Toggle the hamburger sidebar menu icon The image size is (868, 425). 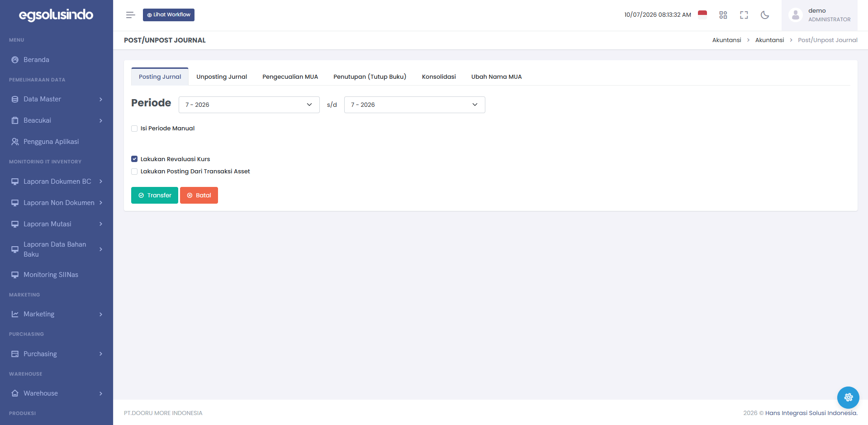[x=130, y=15]
